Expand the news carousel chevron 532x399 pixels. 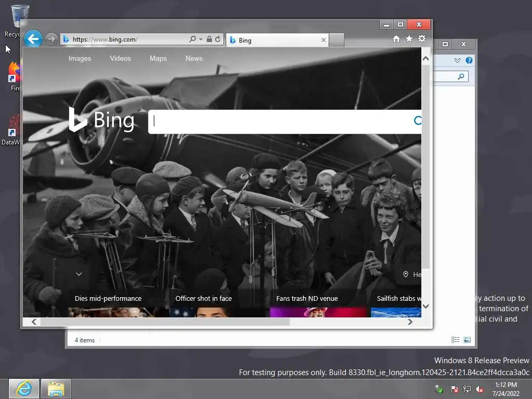click(79, 274)
